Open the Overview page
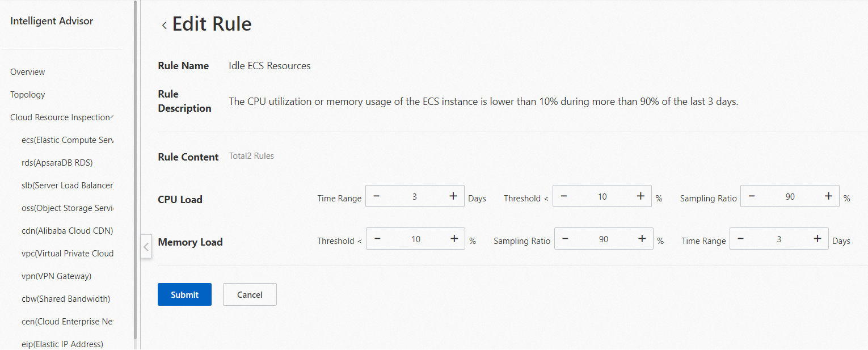 28,72
